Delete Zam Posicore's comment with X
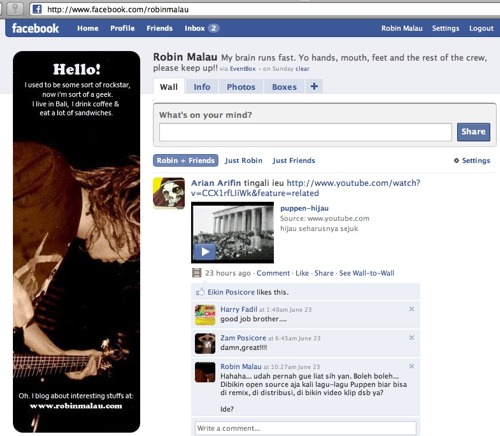Screen dimensions: 500x436 click(x=412, y=338)
